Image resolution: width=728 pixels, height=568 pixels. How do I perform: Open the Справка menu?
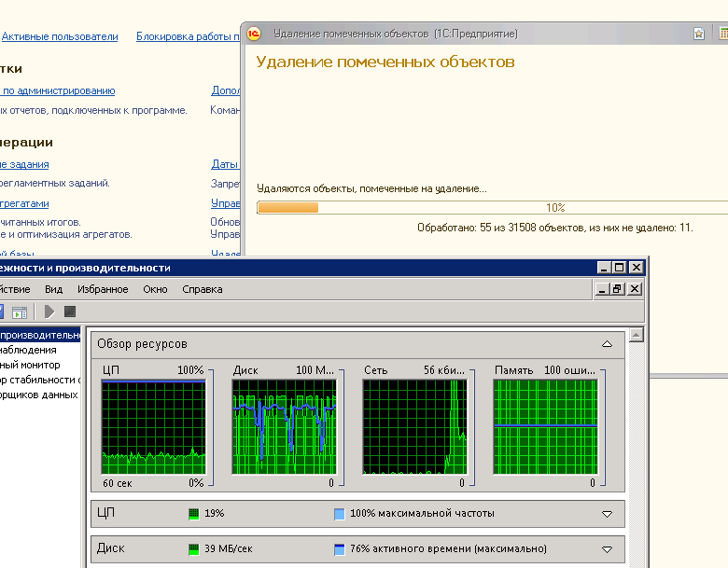(202, 289)
